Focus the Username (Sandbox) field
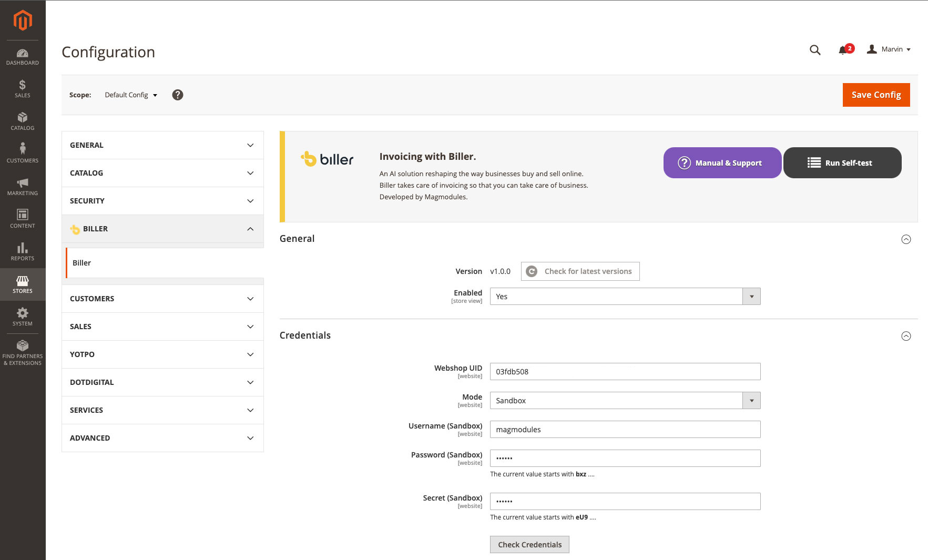The width and height of the screenshot is (928, 560). point(625,430)
